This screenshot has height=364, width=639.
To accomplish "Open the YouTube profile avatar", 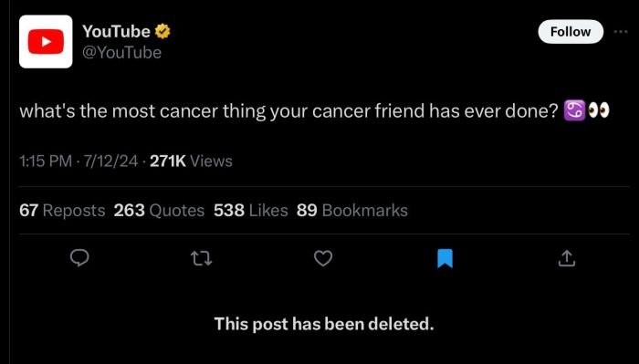I will (46, 42).
